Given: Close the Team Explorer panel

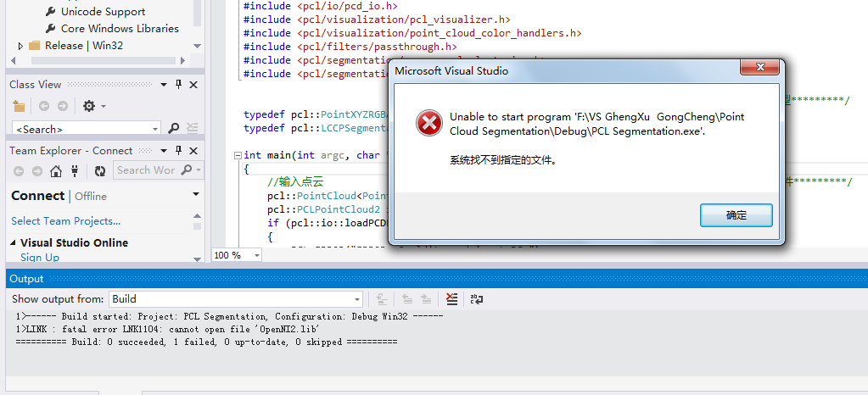Looking at the screenshot, I should [193, 151].
